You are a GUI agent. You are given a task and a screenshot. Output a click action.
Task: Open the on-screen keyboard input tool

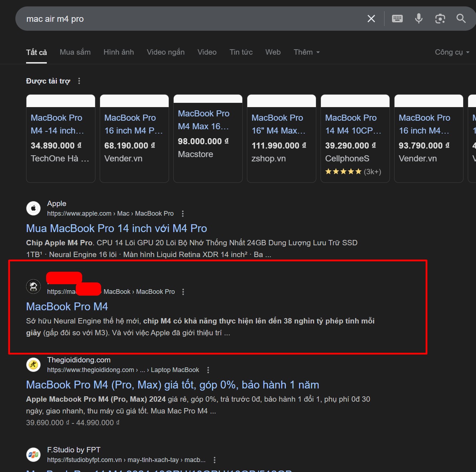[397, 19]
